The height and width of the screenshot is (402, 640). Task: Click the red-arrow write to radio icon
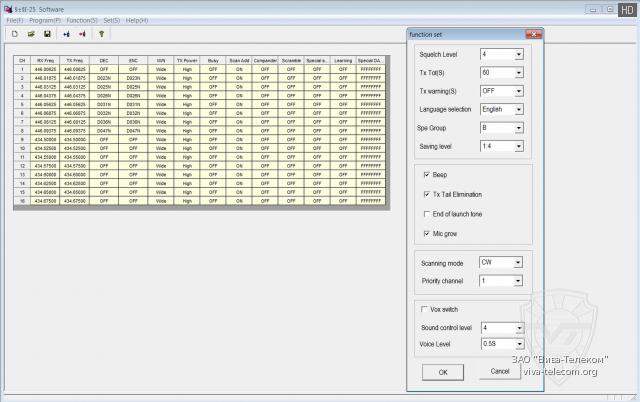[x=82, y=34]
